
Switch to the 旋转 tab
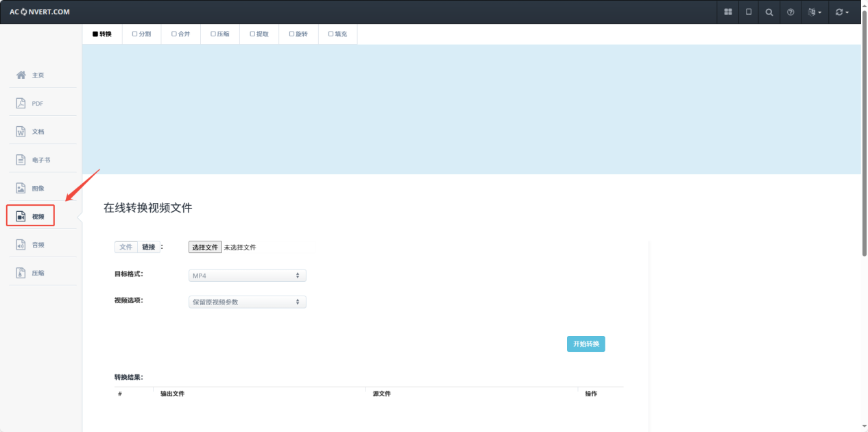298,34
